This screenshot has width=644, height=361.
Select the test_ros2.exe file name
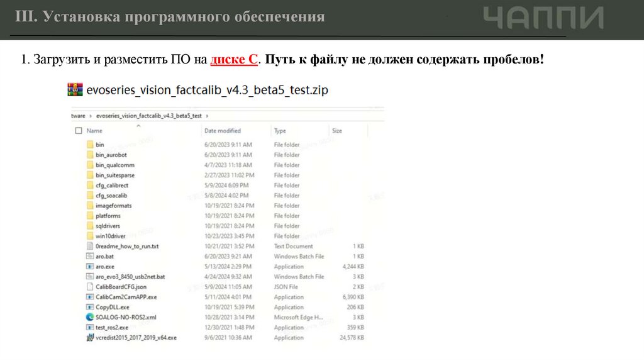[112, 327]
